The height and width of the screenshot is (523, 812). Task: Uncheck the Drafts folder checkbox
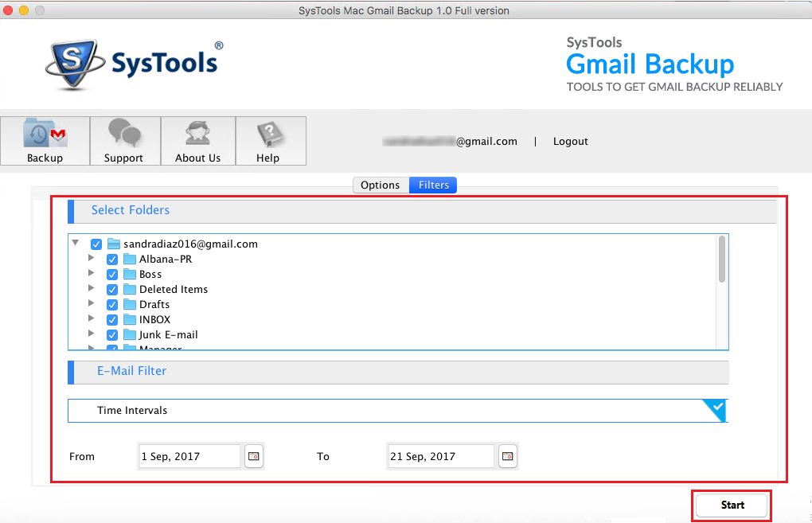point(112,304)
